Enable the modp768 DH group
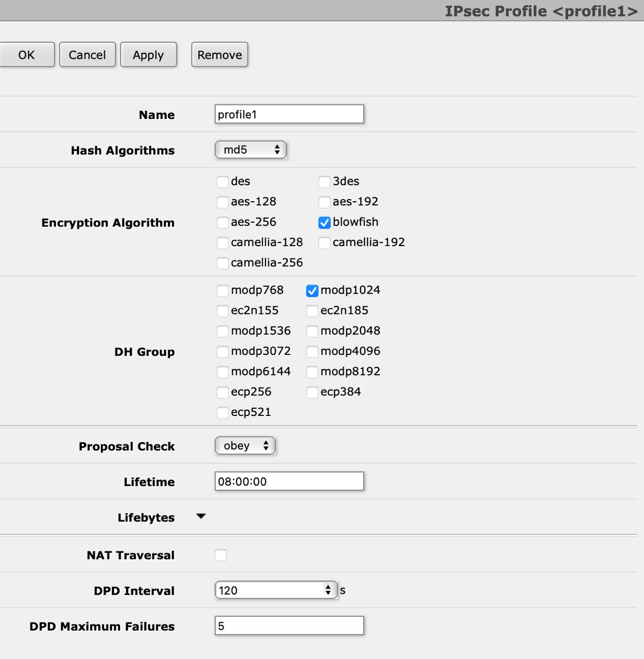The height and width of the screenshot is (659, 644). 223,290
